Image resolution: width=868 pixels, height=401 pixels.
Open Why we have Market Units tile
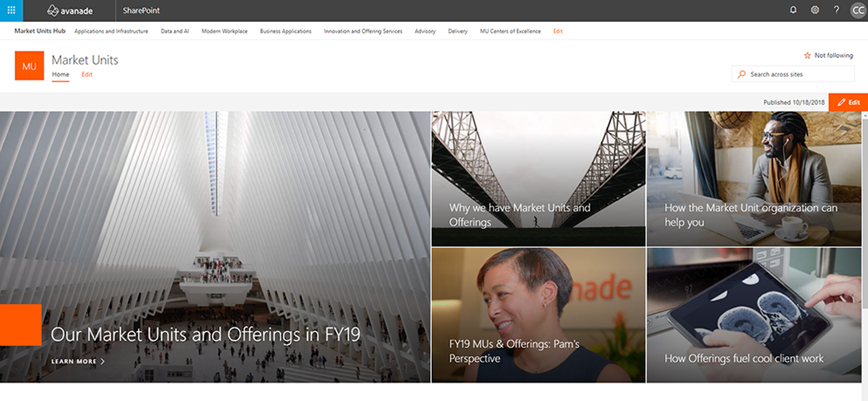pyautogui.click(x=538, y=178)
